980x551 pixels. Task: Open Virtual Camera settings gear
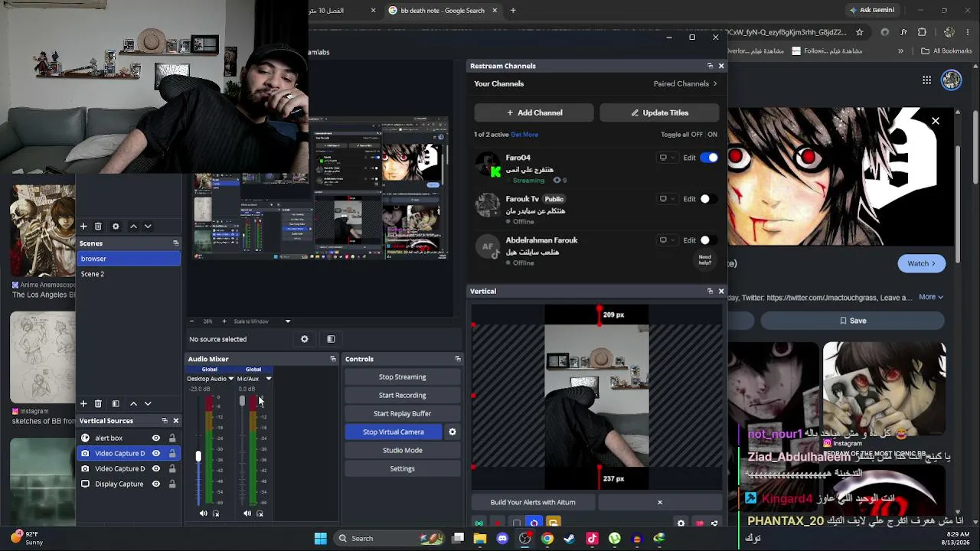[452, 432]
